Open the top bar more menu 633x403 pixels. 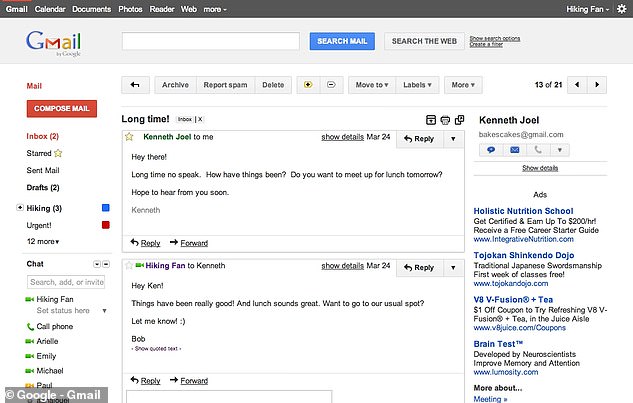pos(215,9)
